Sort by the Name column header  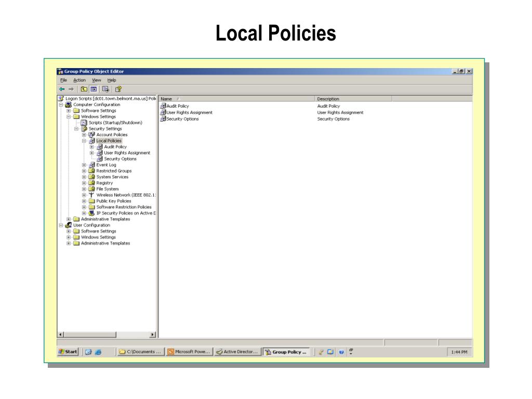click(x=237, y=99)
